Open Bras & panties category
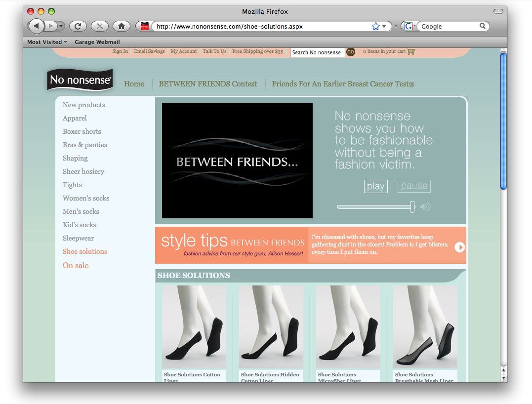Image resolution: width=532 pixels, height=404 pixels. (x=85, y=145)
